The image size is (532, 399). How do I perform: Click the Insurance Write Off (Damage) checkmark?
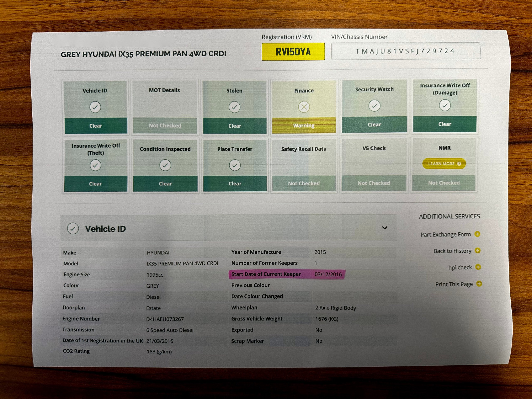(x=445, y=105)
